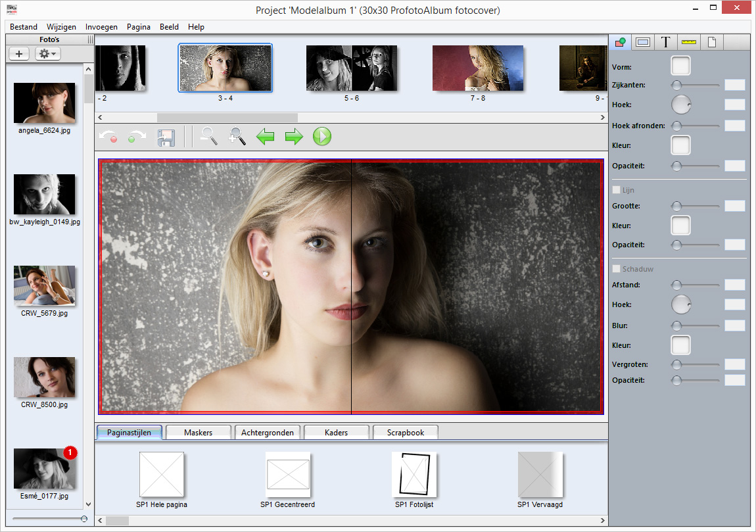
Task: Click the Hoek angle dial under Vorm section
Action: coord(681,105)
